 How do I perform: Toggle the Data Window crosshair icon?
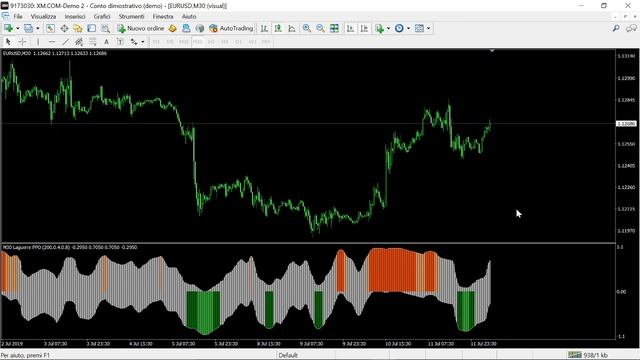[x=64, y=28]
